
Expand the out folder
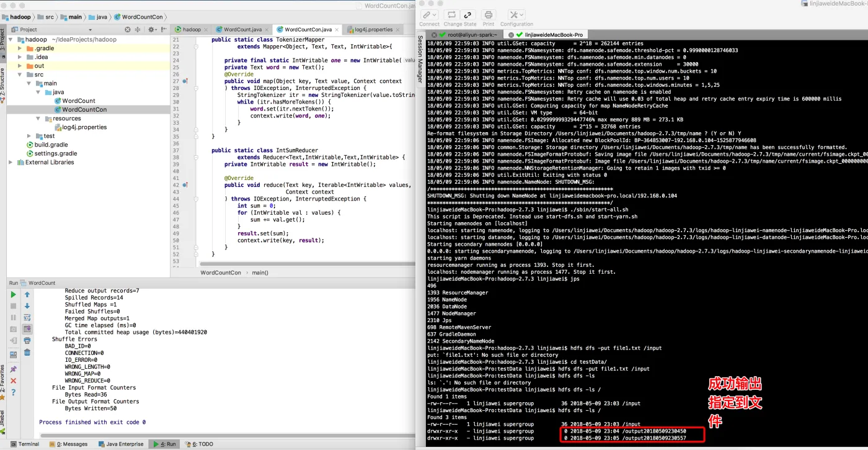[20, 66]
